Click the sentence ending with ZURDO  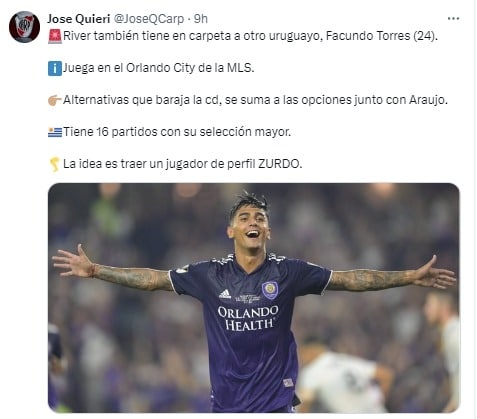(183, 164)
